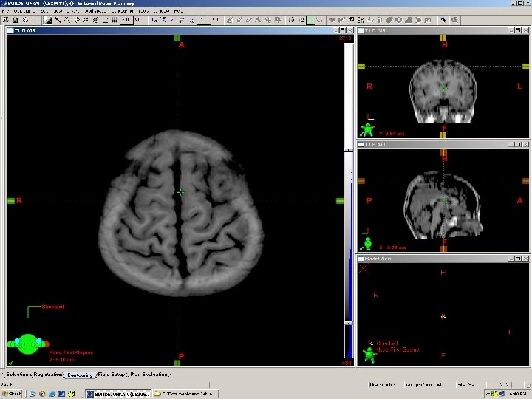Click the green patient figure in sagittal view
532x399 pixels.
tap(368, 244)
